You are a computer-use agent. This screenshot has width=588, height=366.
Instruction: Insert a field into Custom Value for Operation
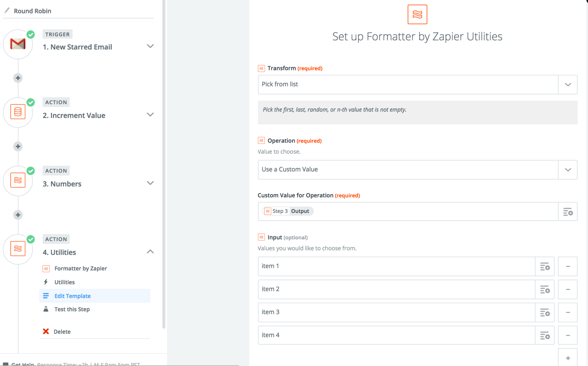568,211
